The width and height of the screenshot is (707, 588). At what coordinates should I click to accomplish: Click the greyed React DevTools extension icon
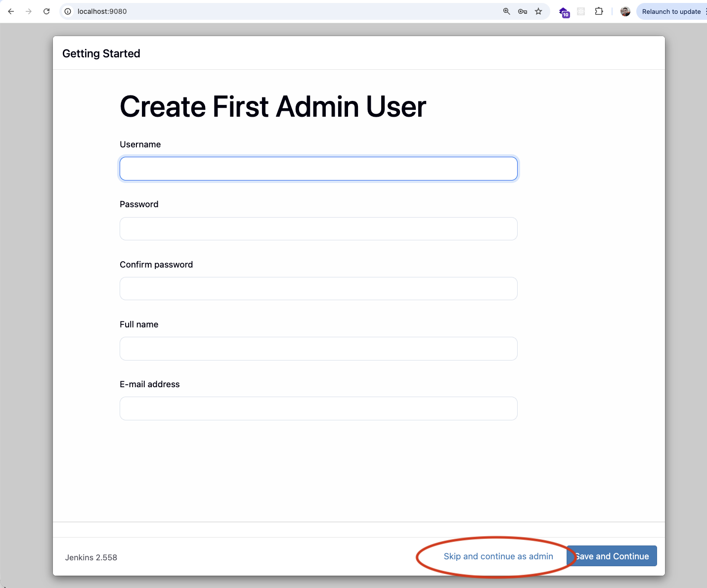581,11
